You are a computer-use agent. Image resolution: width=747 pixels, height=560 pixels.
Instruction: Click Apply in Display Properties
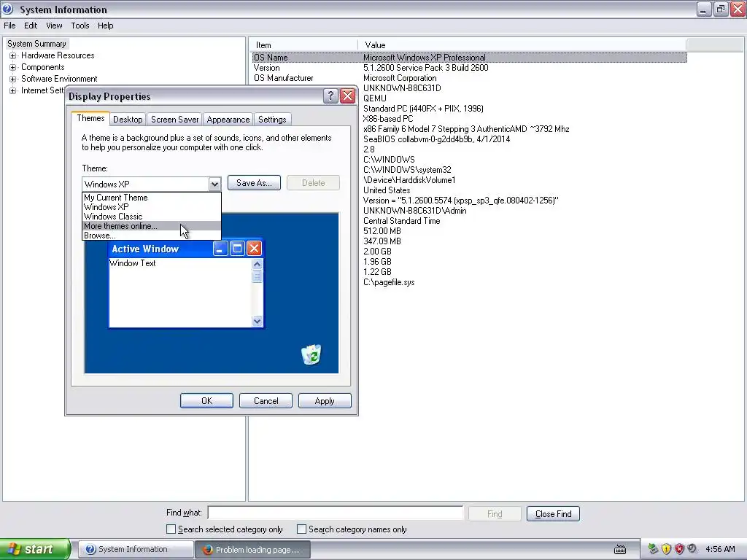pyautogui.click(x=325, y=401)
